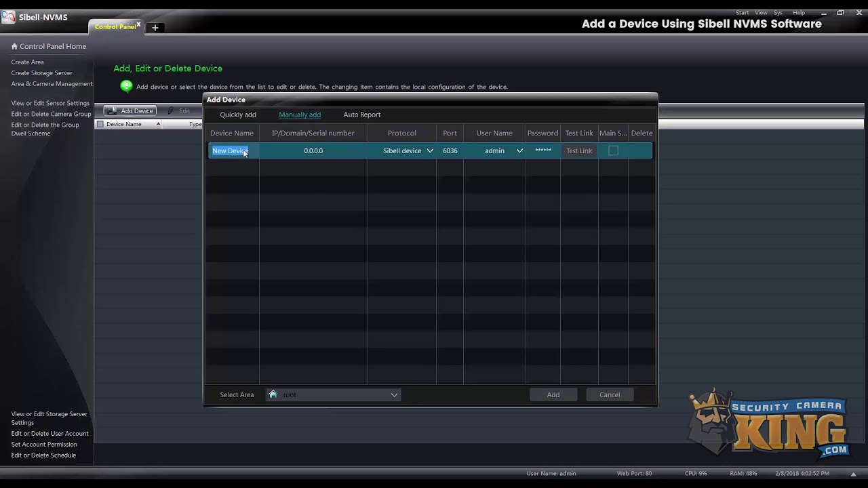Select the Manually add tab
Viewport: 868px width, 488px height.
click(x=300, y=115)
